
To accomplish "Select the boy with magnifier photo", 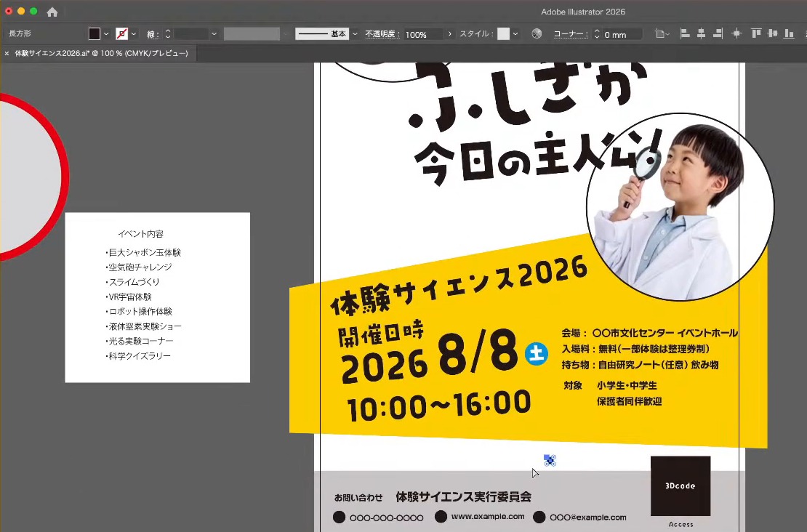I will [679, 207].
